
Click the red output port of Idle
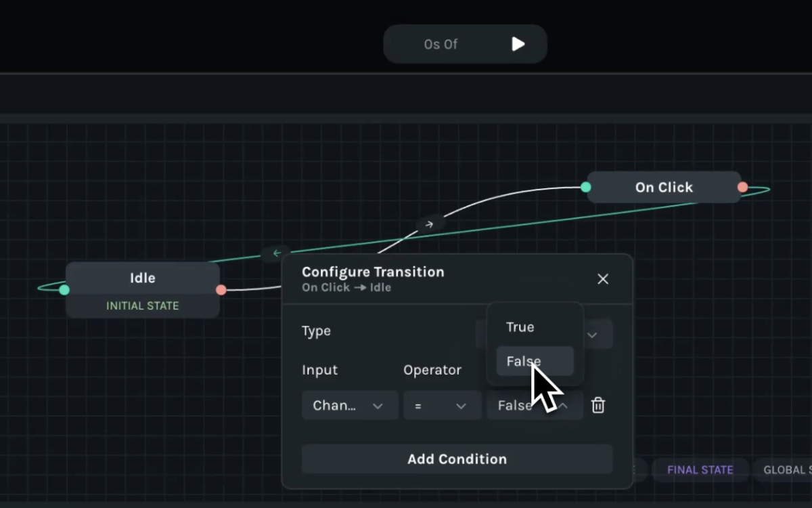point(221,290)
